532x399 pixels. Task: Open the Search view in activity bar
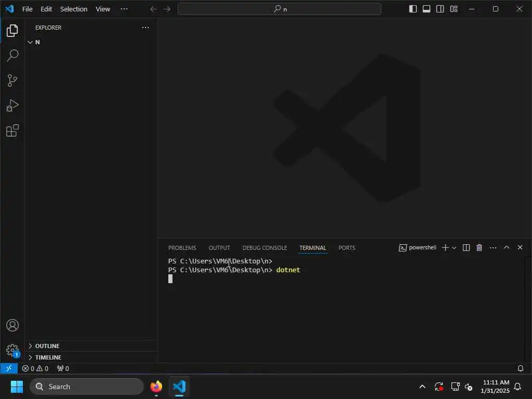12,55
